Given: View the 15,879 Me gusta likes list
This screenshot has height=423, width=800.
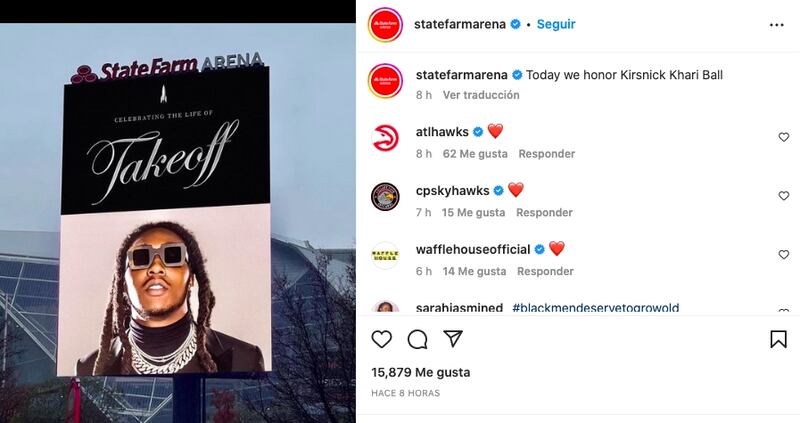Looking at the screenshot, I should tap(420, 372).
